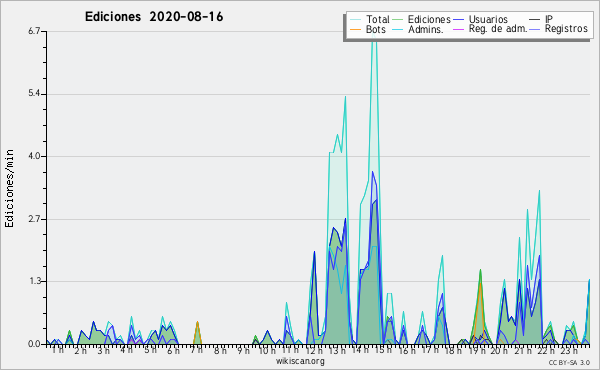The width and height of the screenshot is (600, 370).
Task: Click the '19 h' x-axis label
Action: click(477, 350)
